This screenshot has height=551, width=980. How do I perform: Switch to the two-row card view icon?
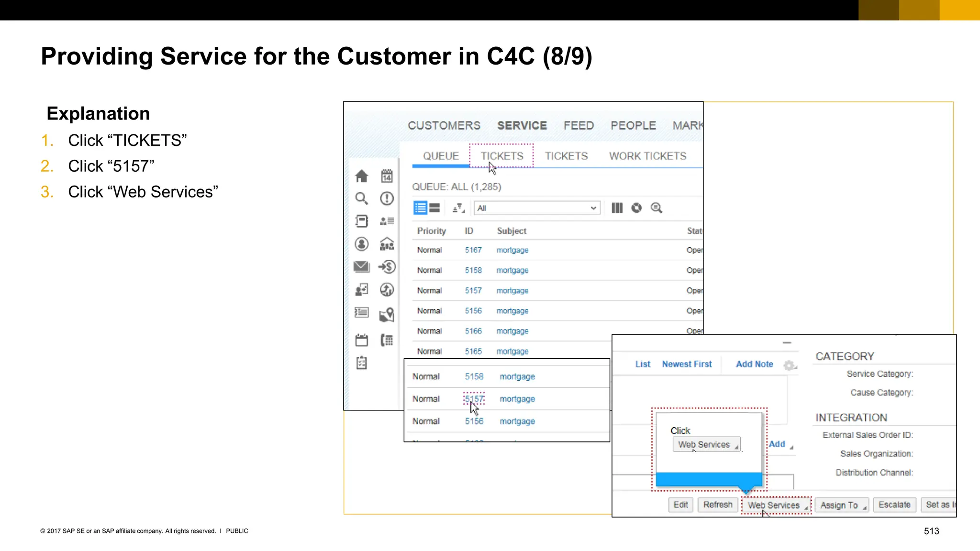434,208
